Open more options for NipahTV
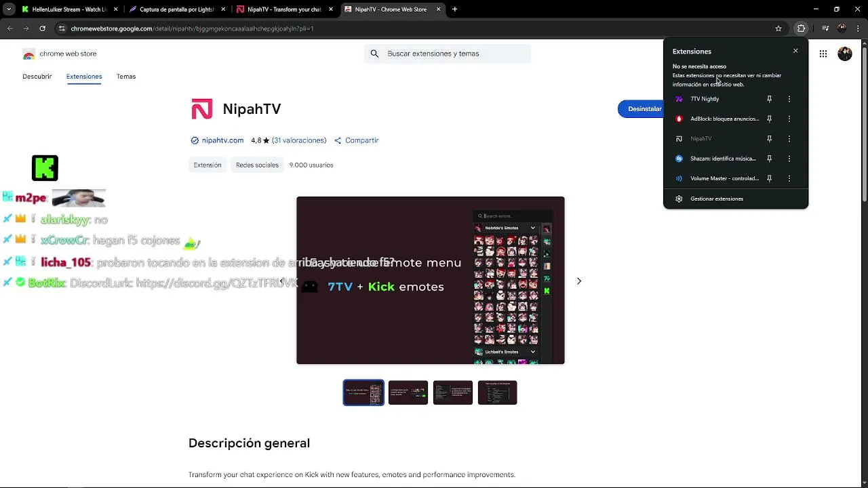Viewport: 868px width, 488px height. pyautogui.click(x=789, y=138)
